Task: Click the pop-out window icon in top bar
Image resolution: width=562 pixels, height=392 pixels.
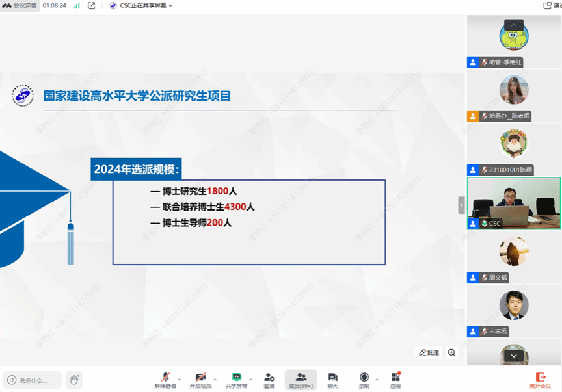Action: [92, 6]
